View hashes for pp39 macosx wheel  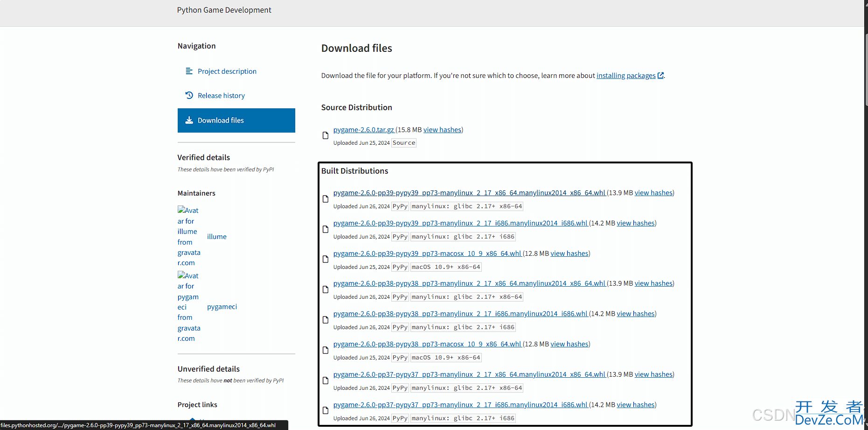tap(569, 254)
